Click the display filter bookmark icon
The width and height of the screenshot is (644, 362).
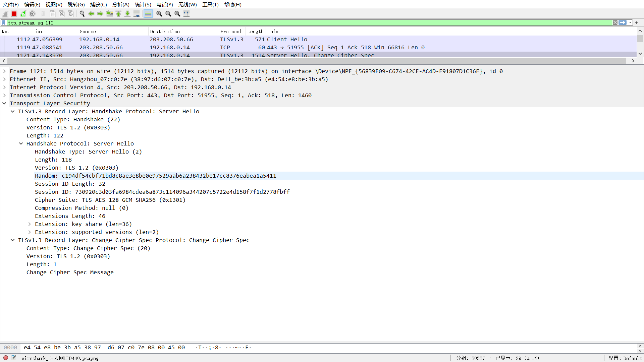click(x=4, y=23)
